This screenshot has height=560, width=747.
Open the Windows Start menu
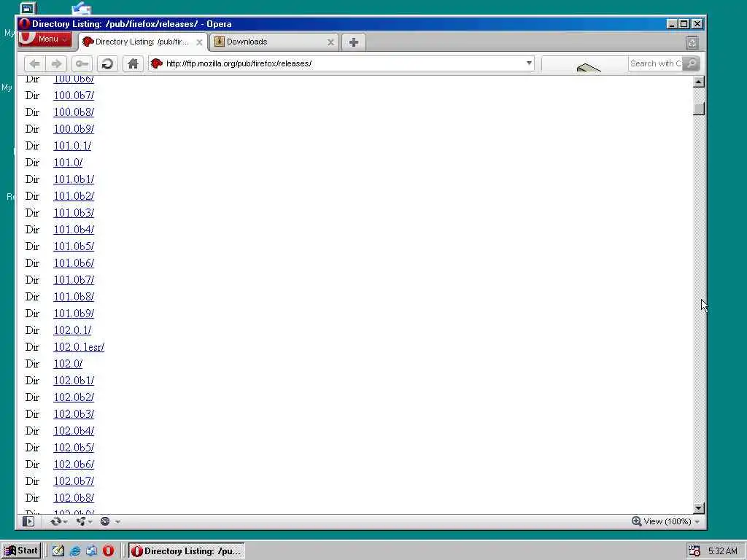pos(21,551)
